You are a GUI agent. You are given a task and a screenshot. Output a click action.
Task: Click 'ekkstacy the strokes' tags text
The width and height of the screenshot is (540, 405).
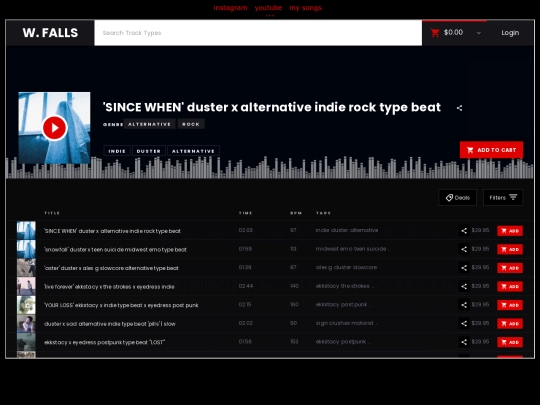coord(345,286)
